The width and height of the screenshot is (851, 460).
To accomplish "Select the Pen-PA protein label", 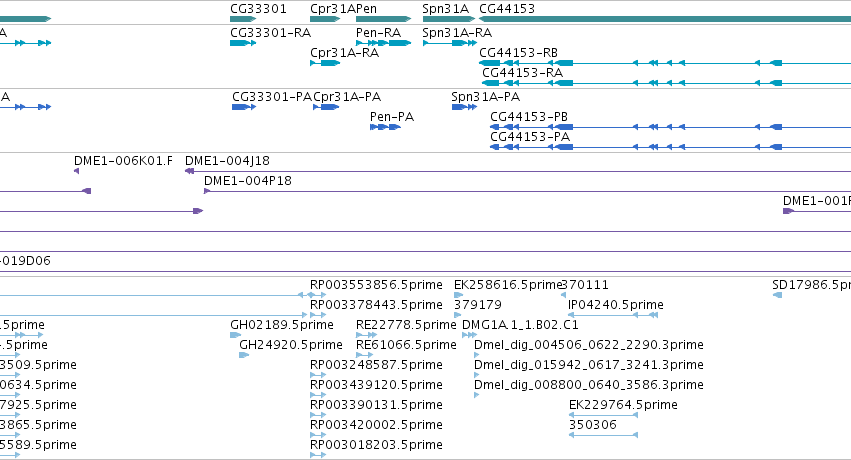I will tap(392, 117).
